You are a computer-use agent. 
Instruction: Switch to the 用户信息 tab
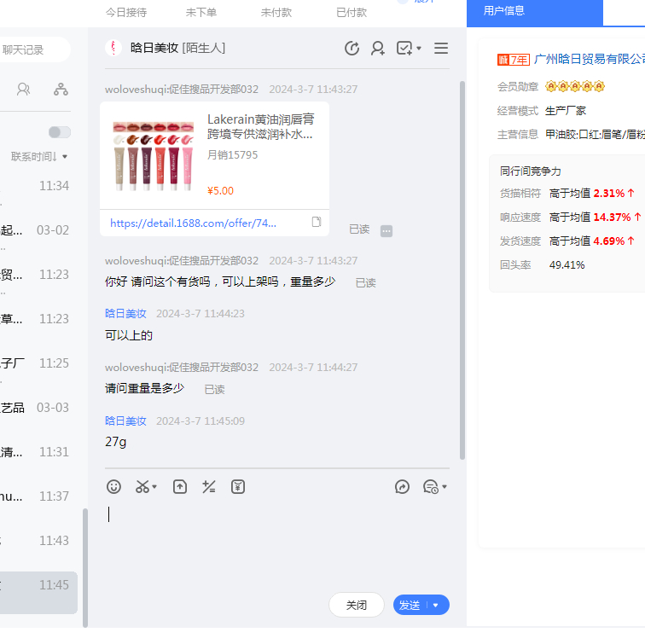pos(504,11)
